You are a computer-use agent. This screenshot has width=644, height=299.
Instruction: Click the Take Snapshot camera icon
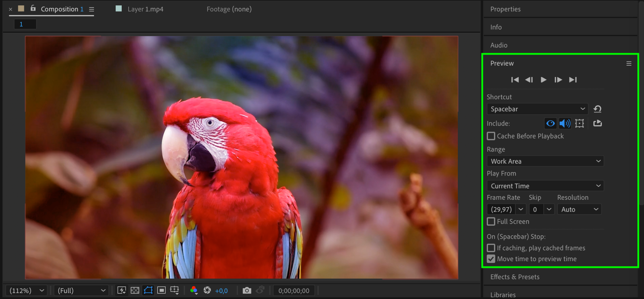point(247,291)
